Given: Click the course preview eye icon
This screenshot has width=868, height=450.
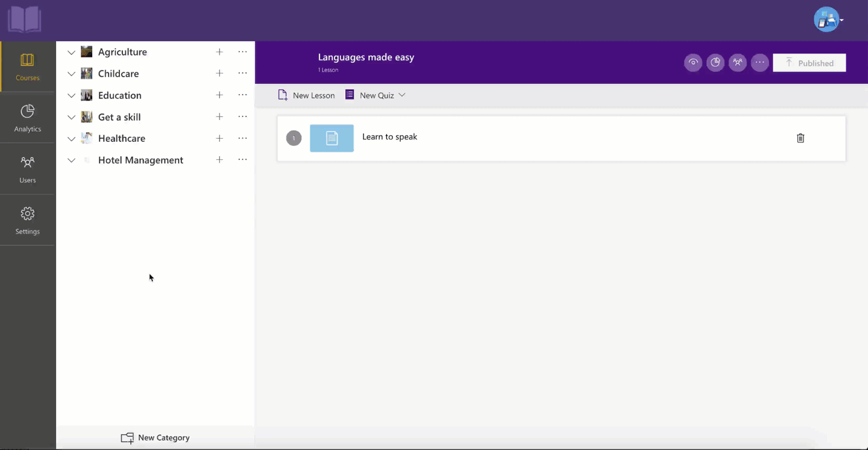Looking at the screenshot, I should click(693, 62).
